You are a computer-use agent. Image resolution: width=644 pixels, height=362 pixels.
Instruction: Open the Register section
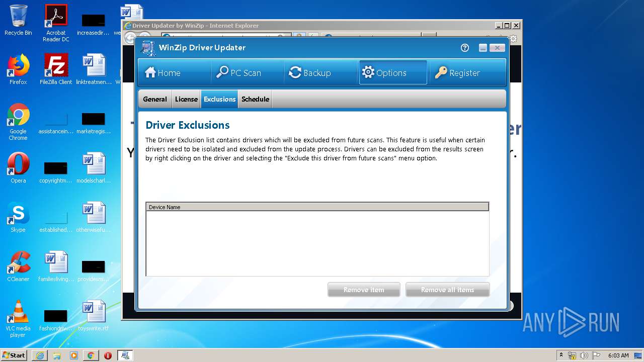pos(466,73)
